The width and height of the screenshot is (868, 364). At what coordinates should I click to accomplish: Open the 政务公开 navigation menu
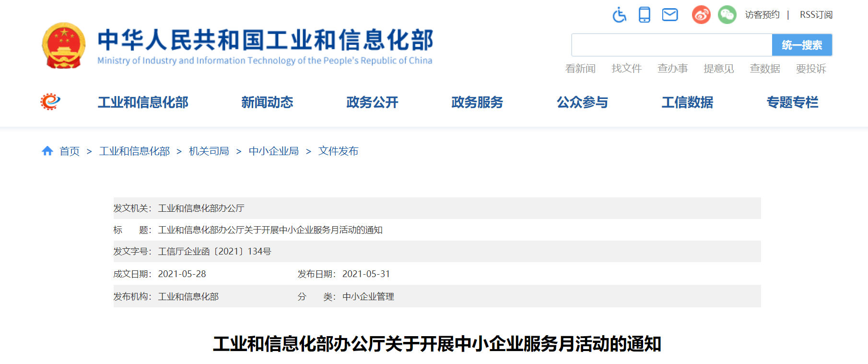coord(372,102)
